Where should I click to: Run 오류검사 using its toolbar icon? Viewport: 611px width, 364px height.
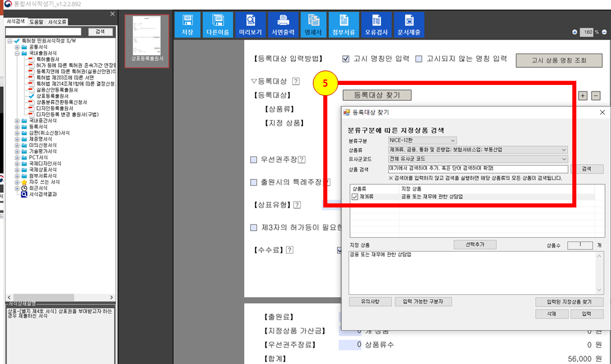377,24
